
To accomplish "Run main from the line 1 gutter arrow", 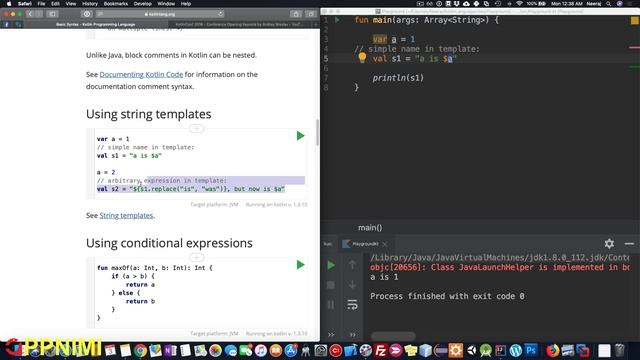I will pyautogui.click(x=338, y=20).
